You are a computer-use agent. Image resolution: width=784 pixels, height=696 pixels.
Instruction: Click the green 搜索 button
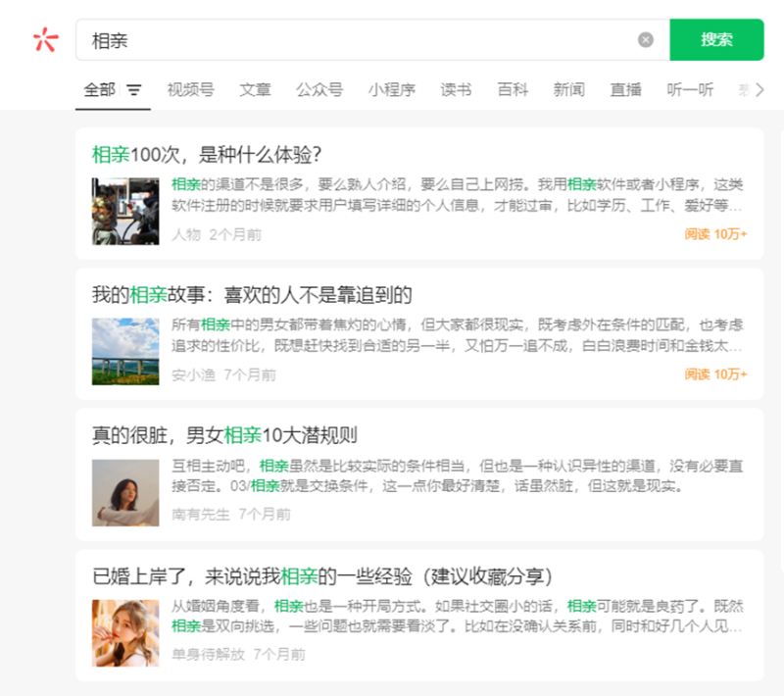pos(716,40)
